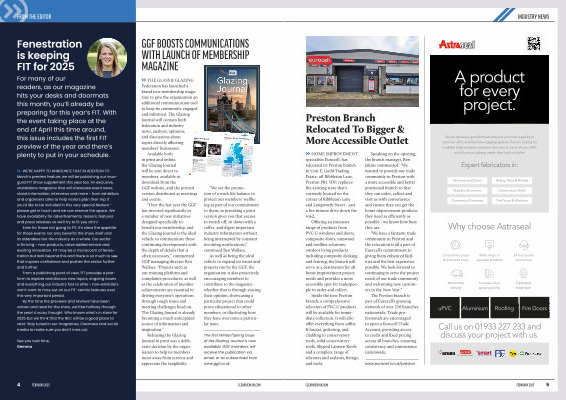Click the uPVC black tile
566x400 pixels.
pos(445,308)
